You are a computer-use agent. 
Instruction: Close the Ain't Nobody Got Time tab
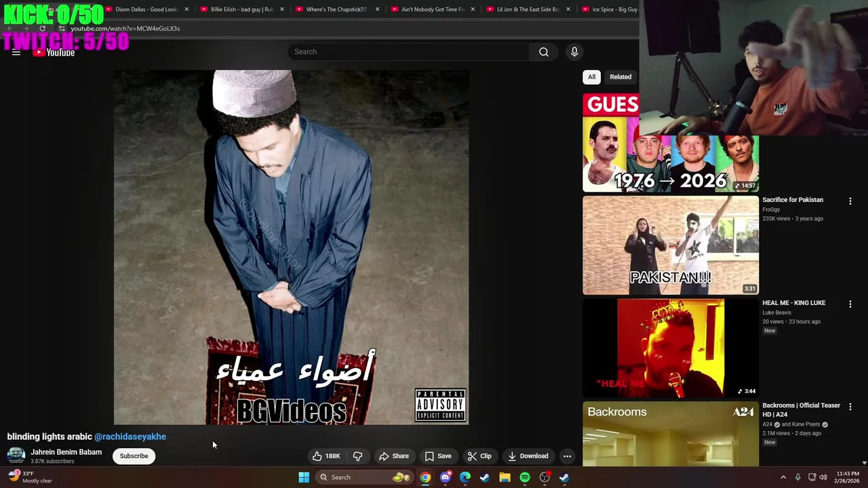click(473, 9)
